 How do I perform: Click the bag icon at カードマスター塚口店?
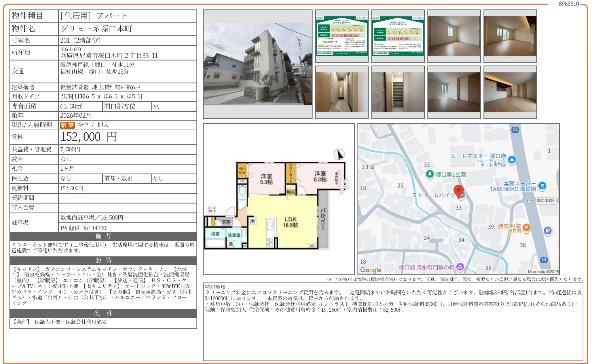(512, 159)
